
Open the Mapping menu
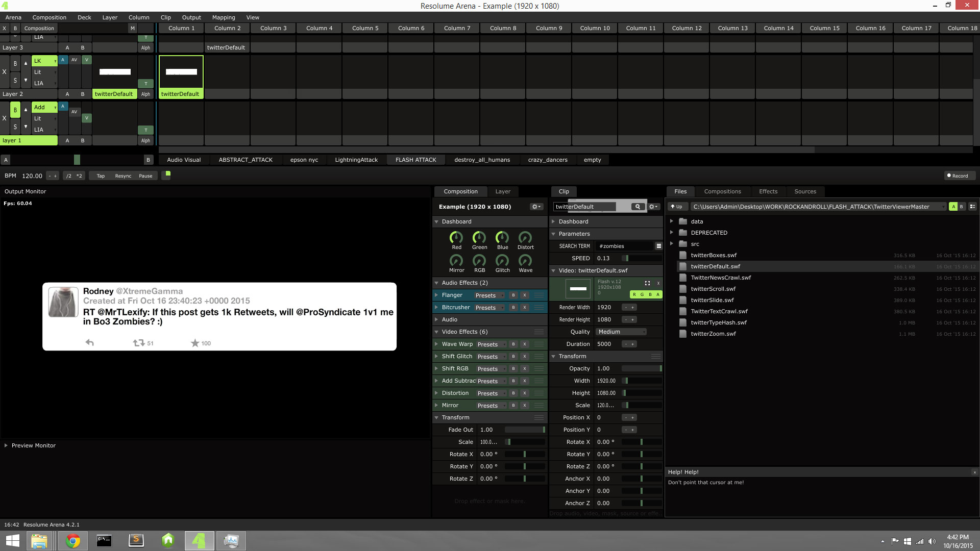[224, 17]
